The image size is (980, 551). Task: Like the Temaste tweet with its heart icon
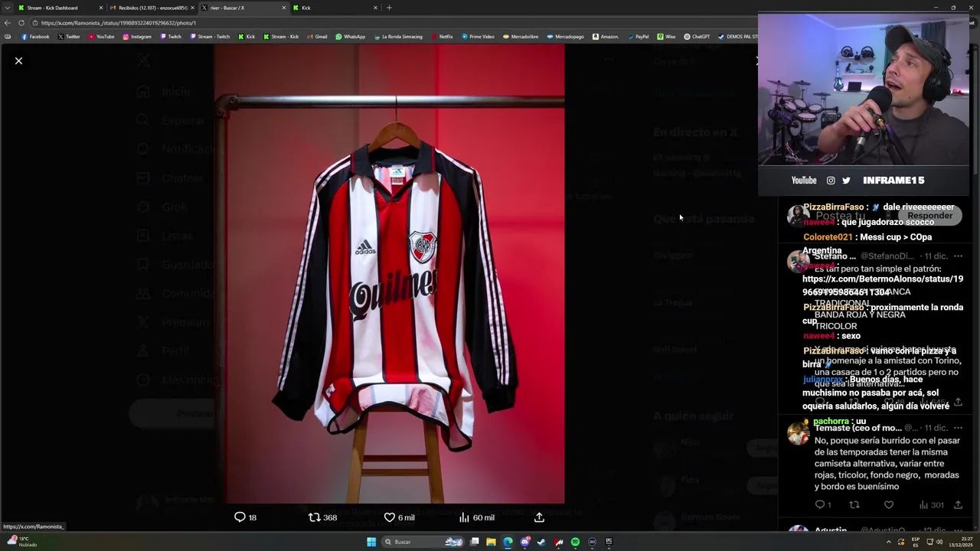click(889, 505)
